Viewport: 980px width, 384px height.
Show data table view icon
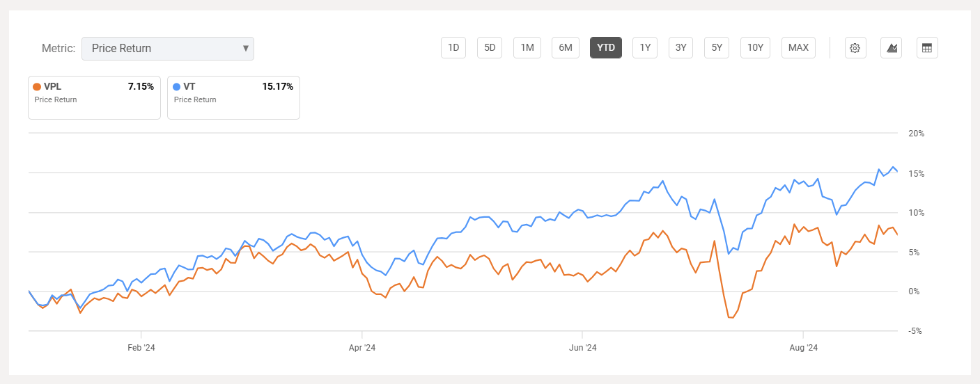[x=927, y=48]
